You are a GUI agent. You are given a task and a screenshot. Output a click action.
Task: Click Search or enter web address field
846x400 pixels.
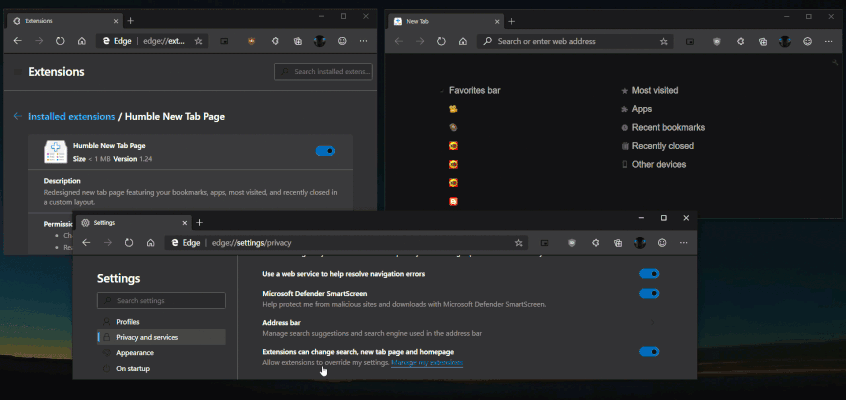(x=575, y=41)
